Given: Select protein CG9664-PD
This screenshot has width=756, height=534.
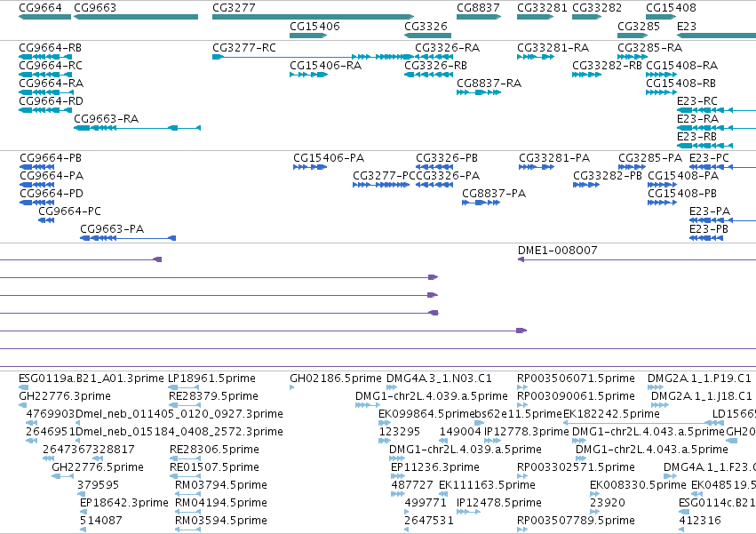Looking at the screenshot, I should click(52, 194).
